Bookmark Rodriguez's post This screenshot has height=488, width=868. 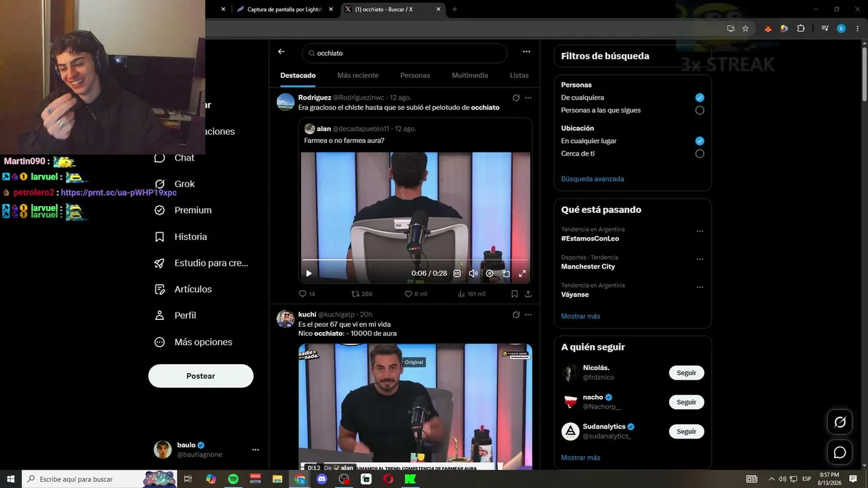515,294
